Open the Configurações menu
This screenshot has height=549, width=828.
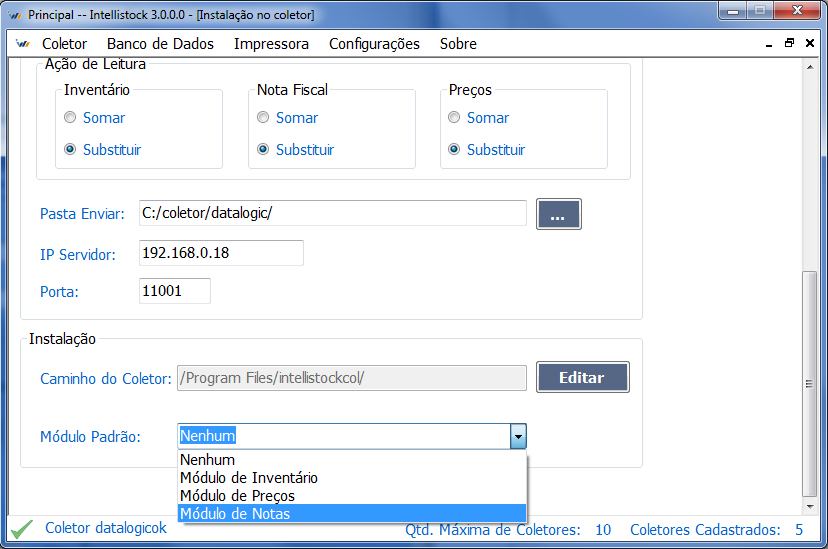pos(374,44)
